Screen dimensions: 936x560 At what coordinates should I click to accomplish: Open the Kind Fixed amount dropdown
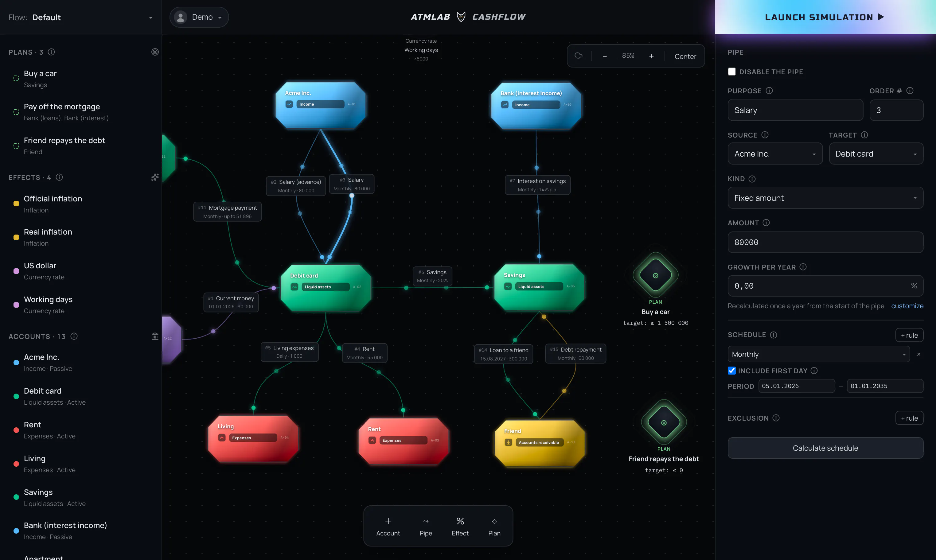click(x=825, y=198)
